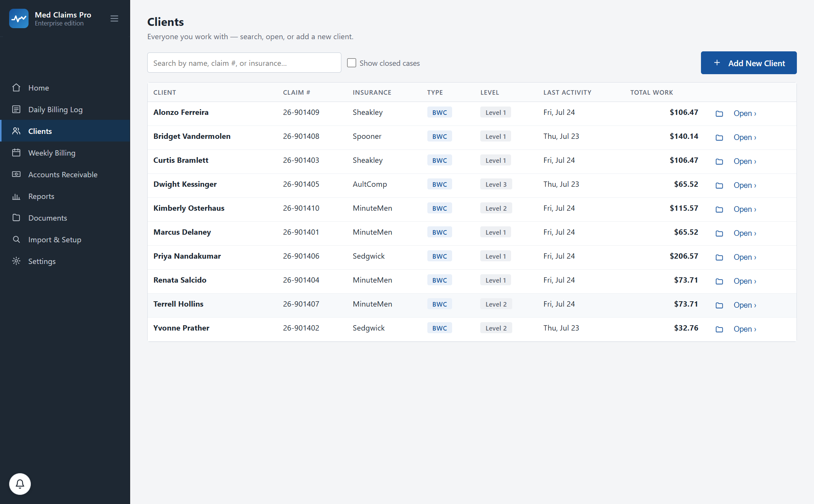Click Level 3 badge for Dwight Kessinger
The image size is (814, 504).
(496, 184)
